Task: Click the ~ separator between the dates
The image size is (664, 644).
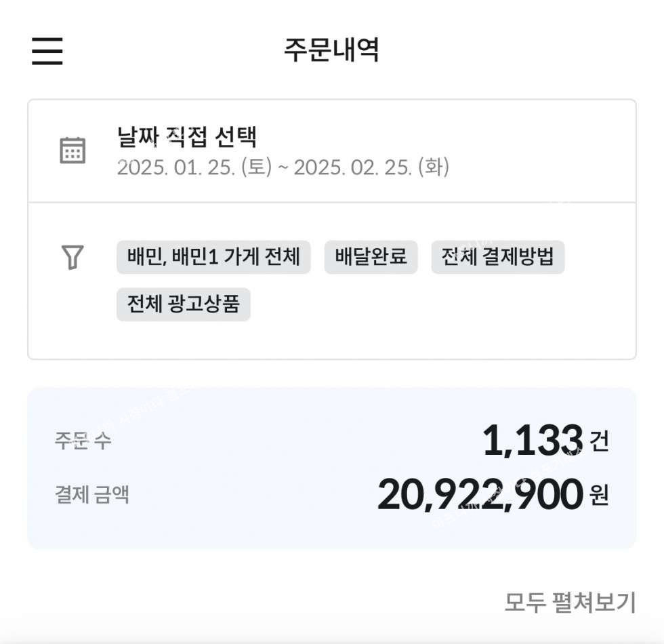Action: click(x=282, y=167)
